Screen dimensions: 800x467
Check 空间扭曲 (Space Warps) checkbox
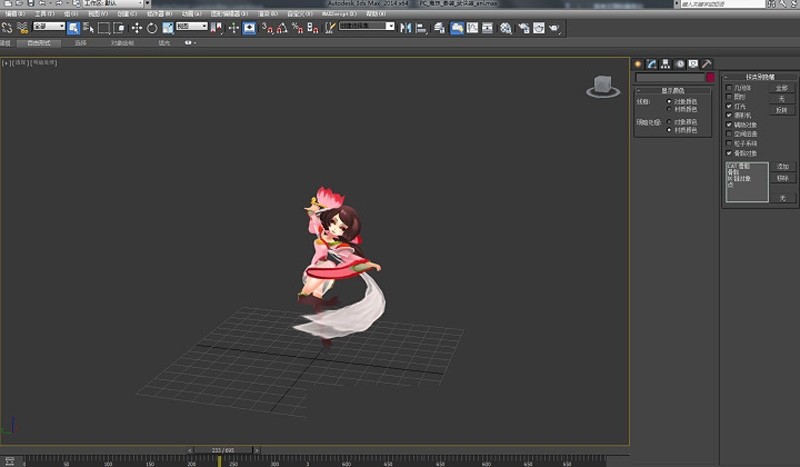(729, 134)
